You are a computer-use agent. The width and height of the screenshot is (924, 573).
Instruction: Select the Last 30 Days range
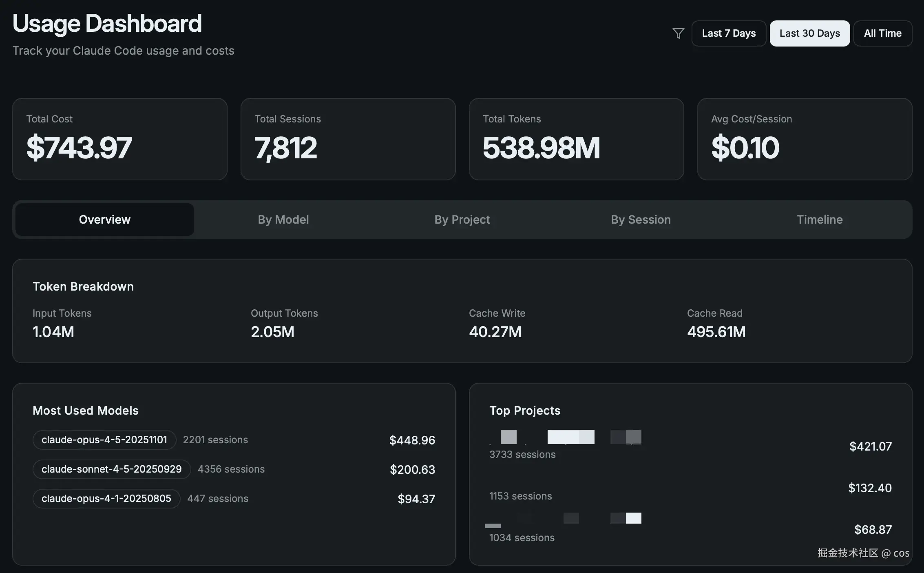point(809,33)
